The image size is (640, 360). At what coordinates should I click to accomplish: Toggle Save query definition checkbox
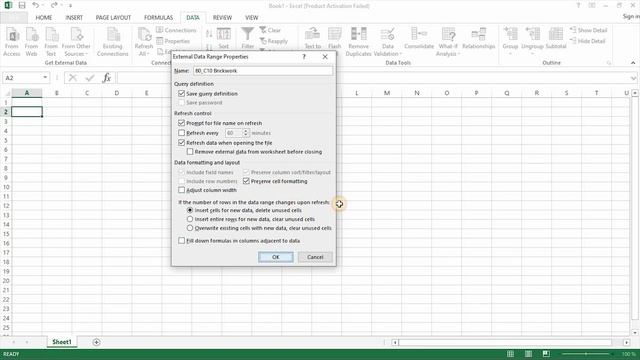tap(182, 93)
